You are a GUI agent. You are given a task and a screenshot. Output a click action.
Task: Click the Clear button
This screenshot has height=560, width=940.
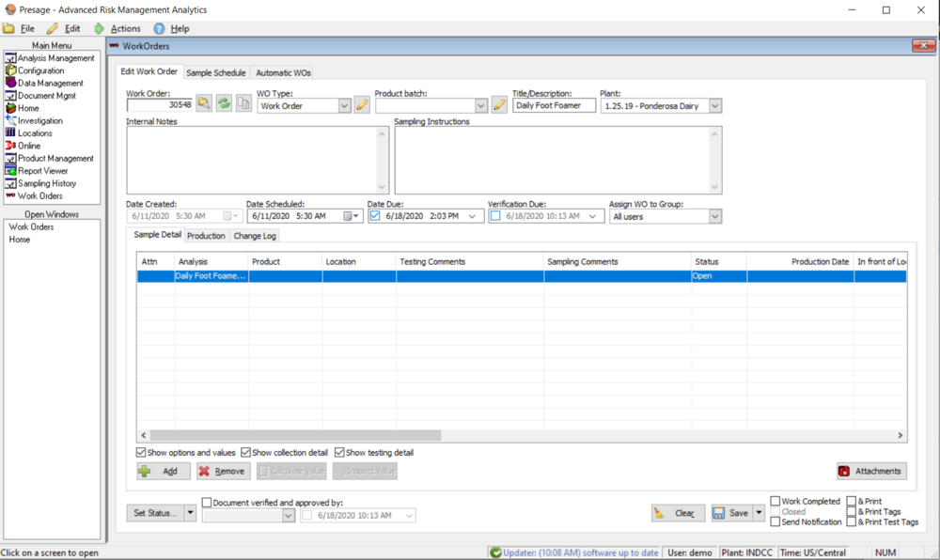click(x=678, y=513)
